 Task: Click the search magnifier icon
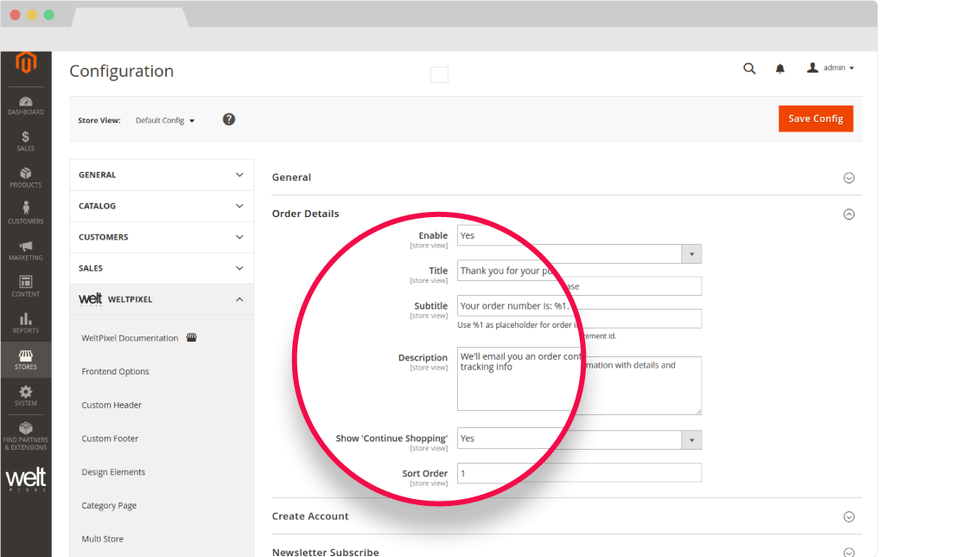pos(749,68)
